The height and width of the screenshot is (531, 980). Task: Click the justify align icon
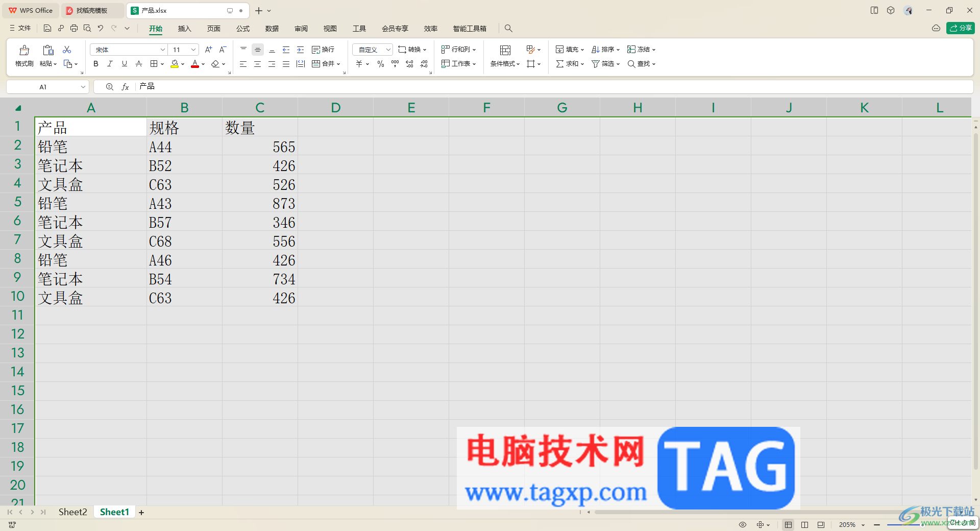click(x=286, y=64)
